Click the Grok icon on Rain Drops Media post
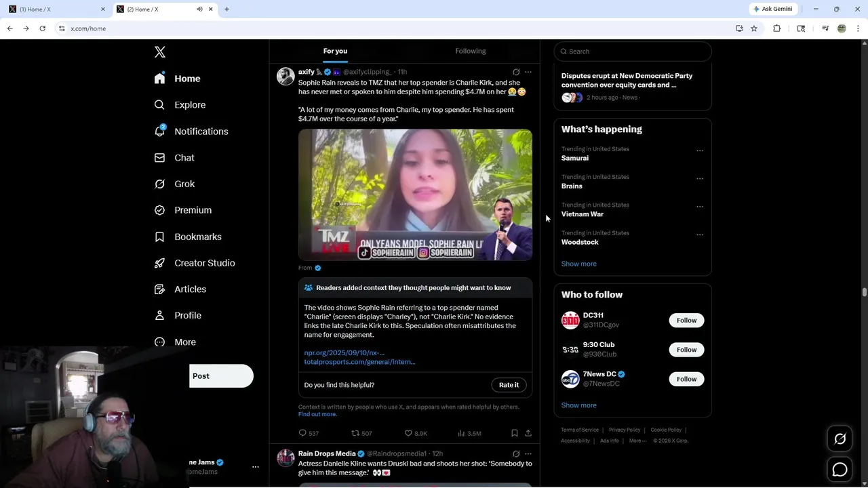868x488 pixels. [x=516, y=453]
